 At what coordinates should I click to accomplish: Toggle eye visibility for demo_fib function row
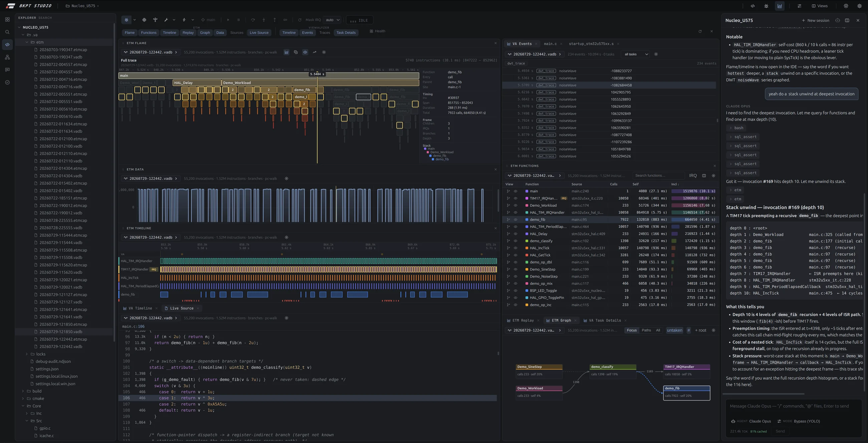click(515, 219)
